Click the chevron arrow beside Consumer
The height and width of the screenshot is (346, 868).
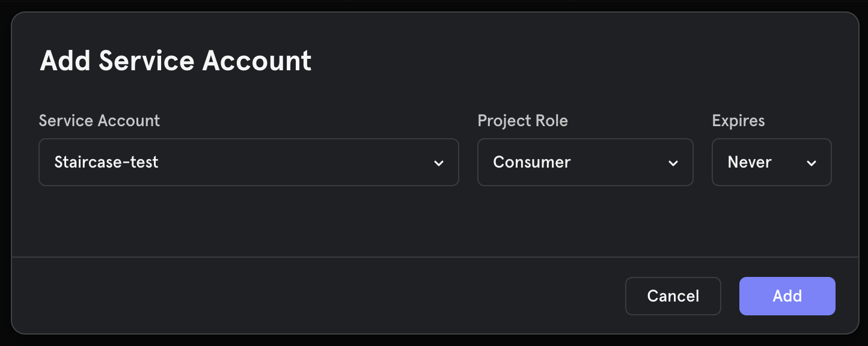tap(673, 163)
